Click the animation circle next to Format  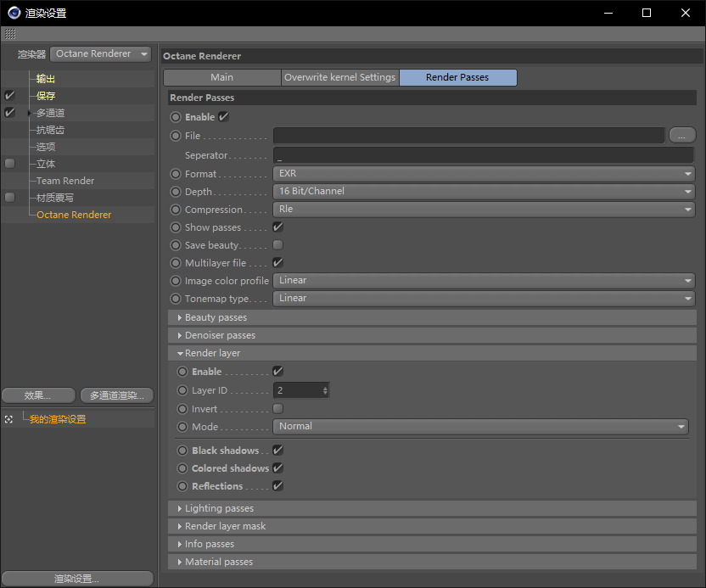click(x=176, y=174)
